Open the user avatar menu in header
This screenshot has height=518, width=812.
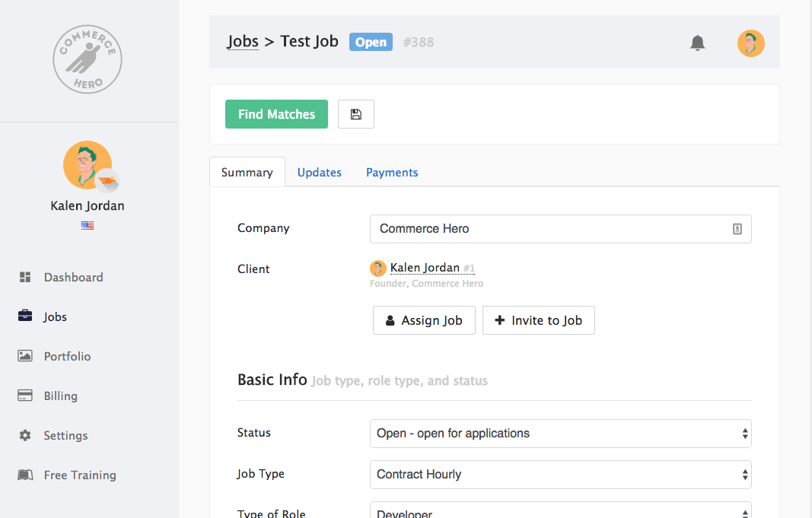pyautogui.click(x=751, y=43)
